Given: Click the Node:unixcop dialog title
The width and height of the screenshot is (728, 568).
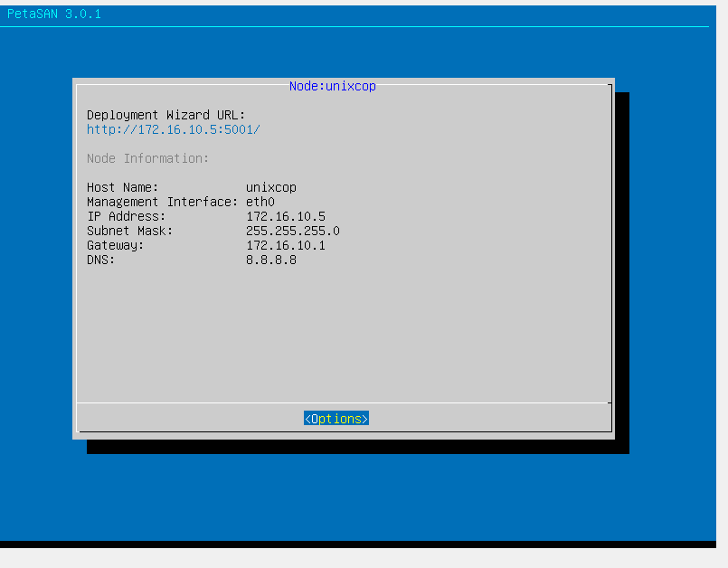Looking at the screenshot, I should [x=333, y=86].
